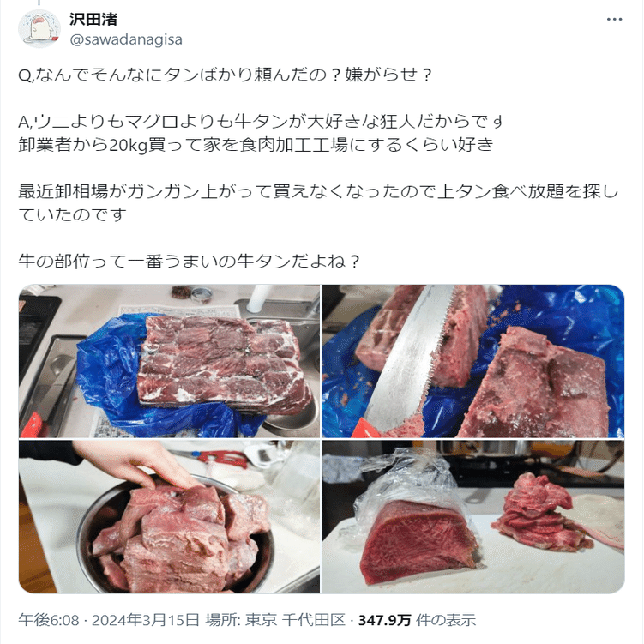
Task: Click the line about 上タン食べ放題
Action: [318, 191]
